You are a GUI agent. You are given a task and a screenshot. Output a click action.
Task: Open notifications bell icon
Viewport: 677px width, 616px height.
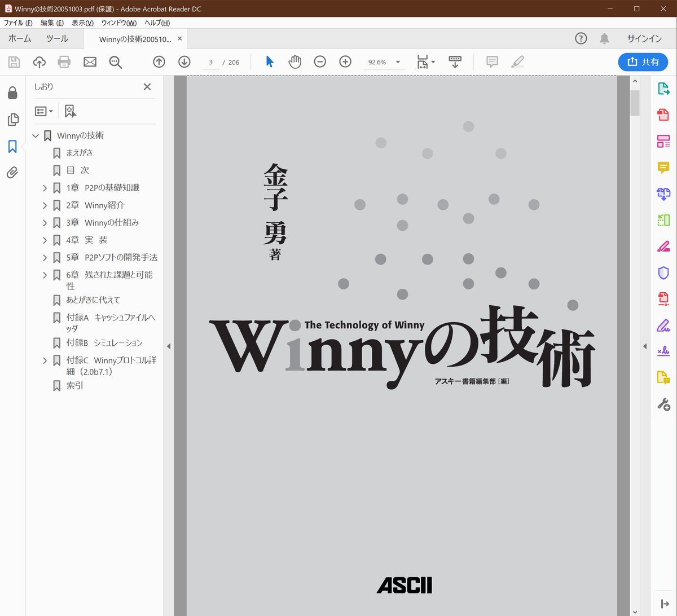tap(604, 38)
